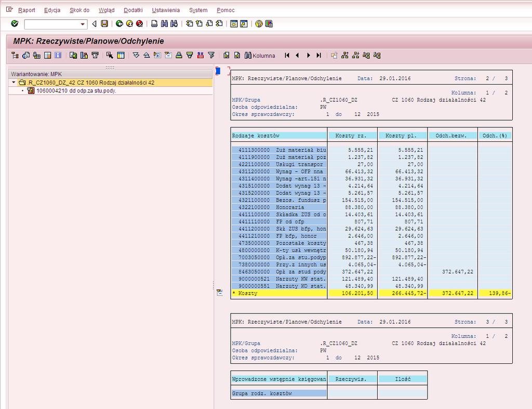Click the Ilość column header on page 3
This screenshot has height=409, width=532.
pyautogui.click(x=403, y=379)
